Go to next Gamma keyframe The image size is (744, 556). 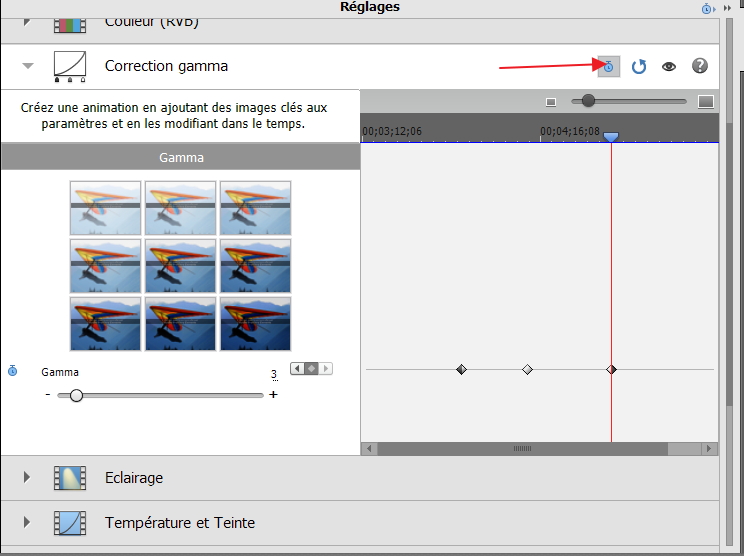[326, 369]
